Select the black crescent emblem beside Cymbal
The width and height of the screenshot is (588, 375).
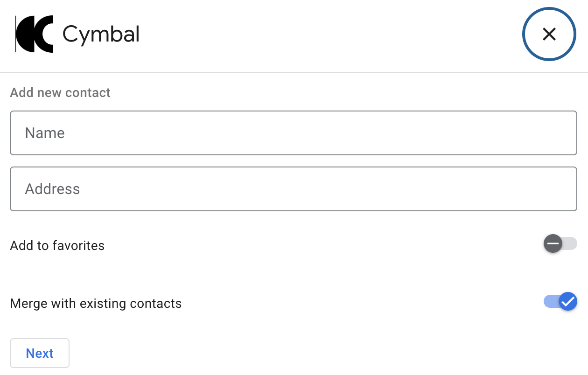point(35,34)
